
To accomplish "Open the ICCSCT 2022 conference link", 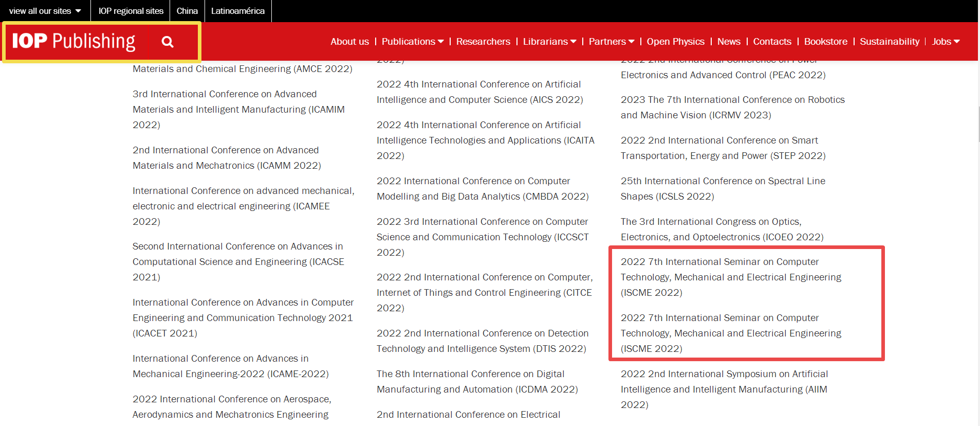I will point(483,237).
